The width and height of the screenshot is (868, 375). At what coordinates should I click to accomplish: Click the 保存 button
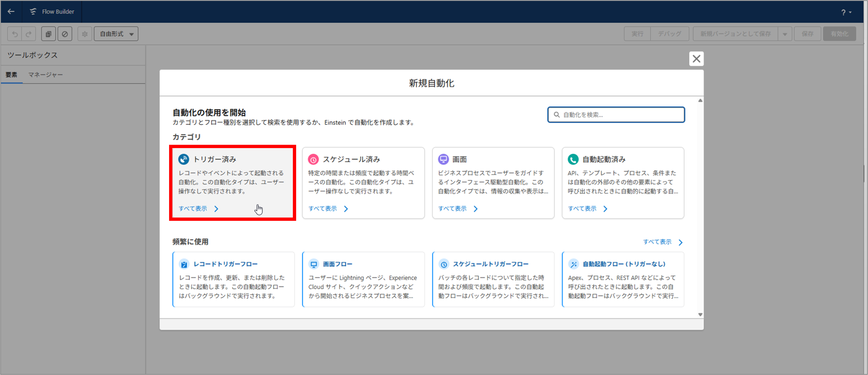click(807, 34)
